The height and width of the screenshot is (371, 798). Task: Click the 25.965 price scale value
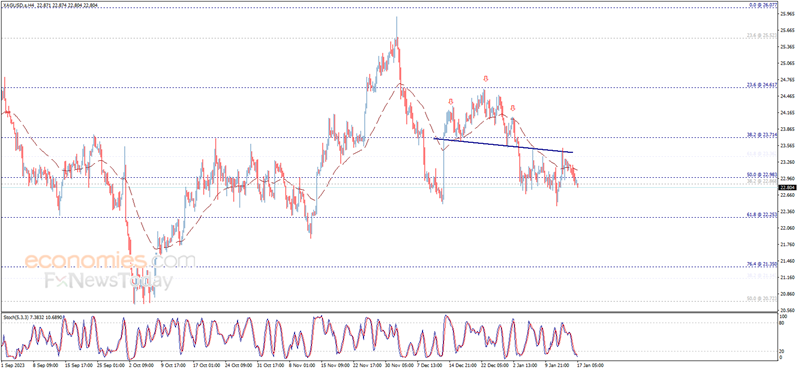point(786,14)
